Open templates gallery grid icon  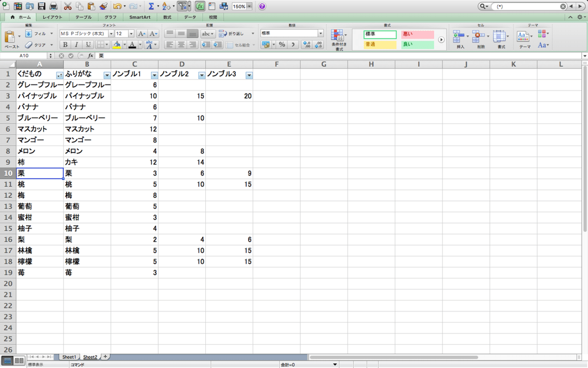18,6
